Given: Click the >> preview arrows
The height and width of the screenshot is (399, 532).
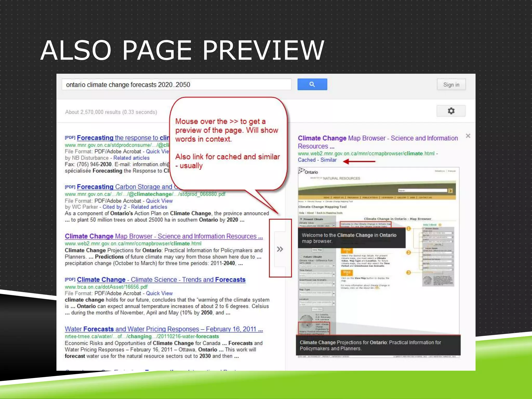Looking at the screenshot, I should 280,249.
